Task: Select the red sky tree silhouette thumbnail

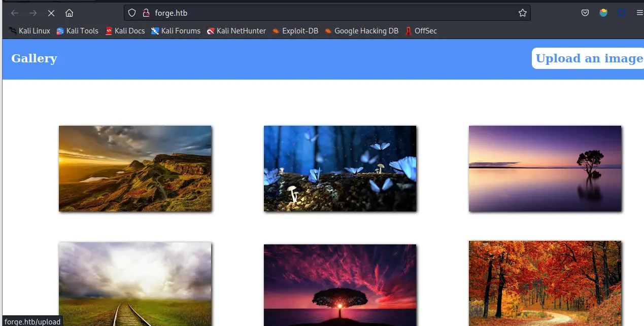Action: click(340, 285)
